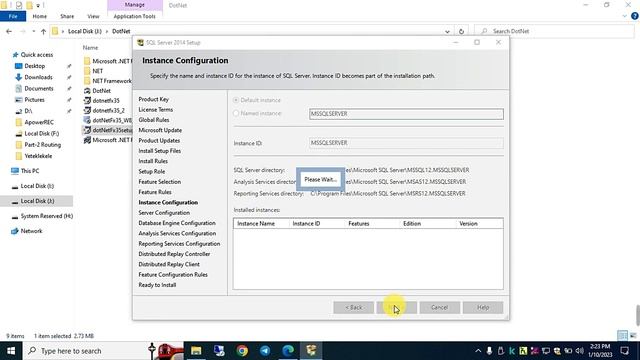Select the Default instance radio button
The height and width of the screenshot is (360, 640).
coord(236,100)
